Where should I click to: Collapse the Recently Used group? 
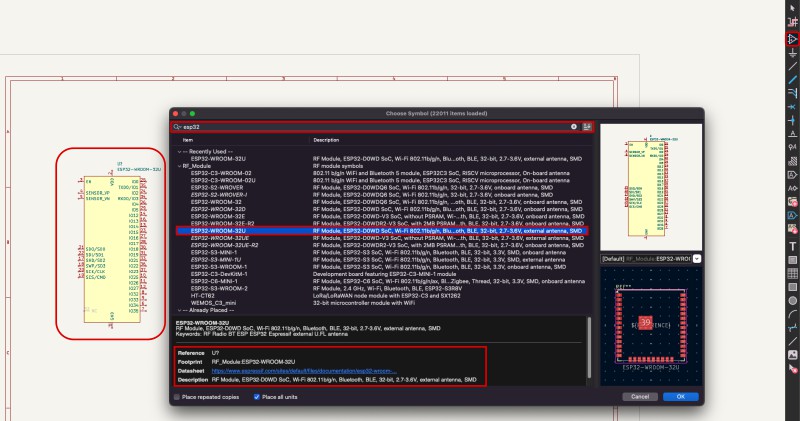click(179, 152)
